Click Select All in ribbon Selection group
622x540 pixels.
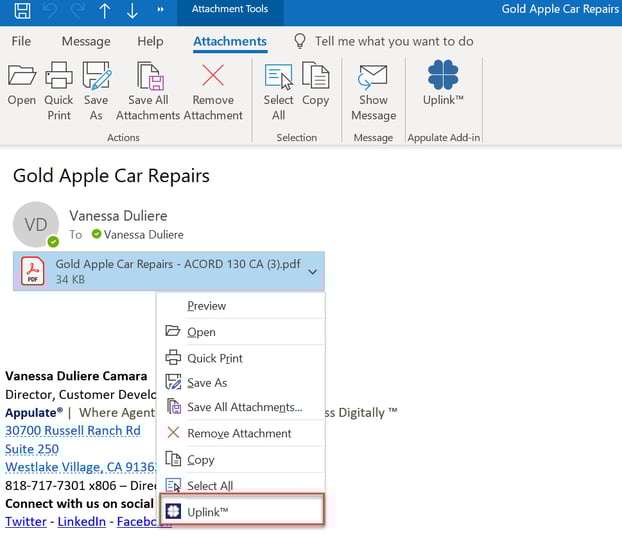click(278, 91)
